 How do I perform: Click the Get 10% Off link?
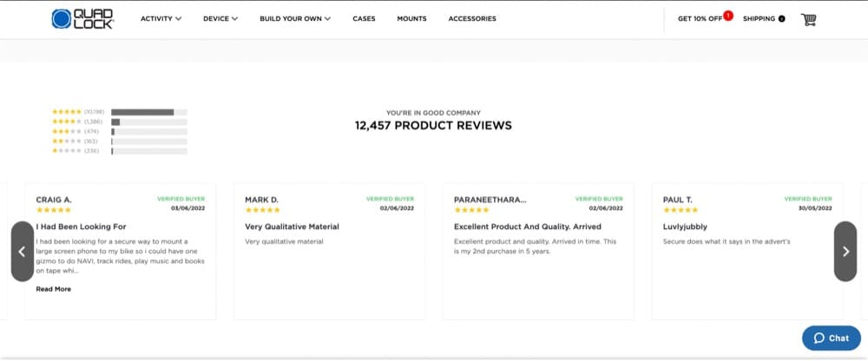click(700, 18)
